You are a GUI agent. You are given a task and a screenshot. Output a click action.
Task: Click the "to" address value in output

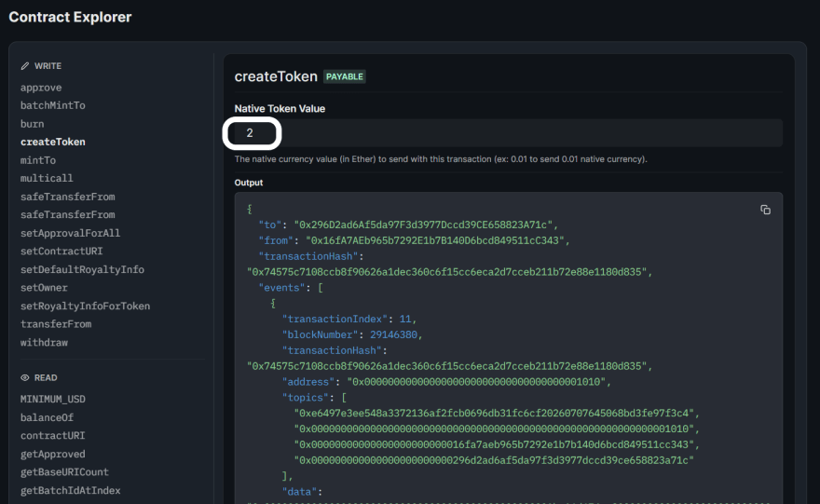click(423, 225)
